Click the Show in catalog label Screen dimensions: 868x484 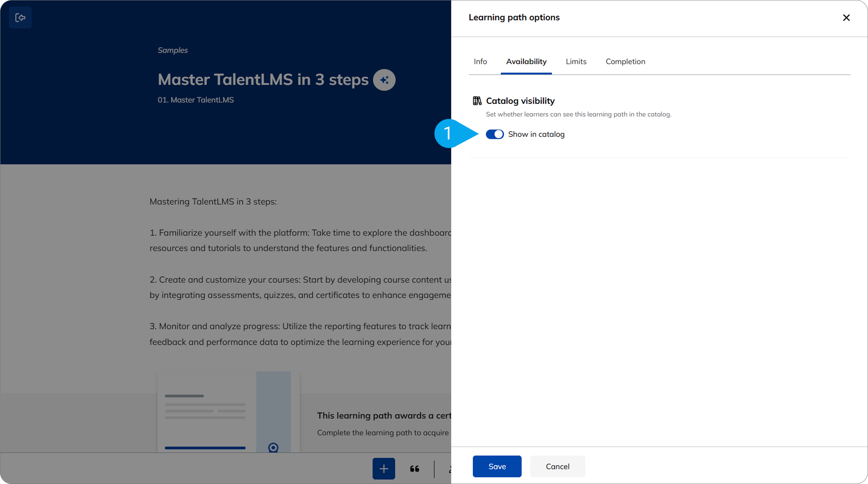pyautogui.click(x=536, y=134)
